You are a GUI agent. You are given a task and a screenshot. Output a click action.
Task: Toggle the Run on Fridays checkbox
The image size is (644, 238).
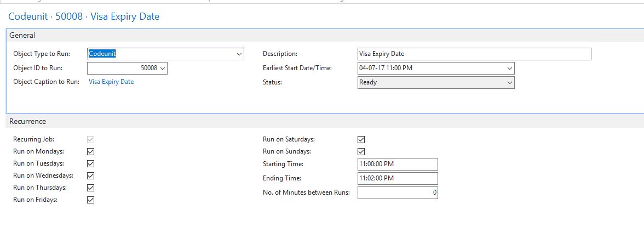[91, 200]
